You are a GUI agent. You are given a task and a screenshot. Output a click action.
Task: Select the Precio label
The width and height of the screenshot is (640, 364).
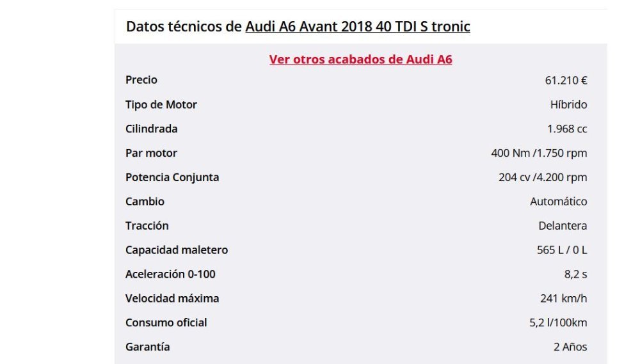tap(141, 79)
